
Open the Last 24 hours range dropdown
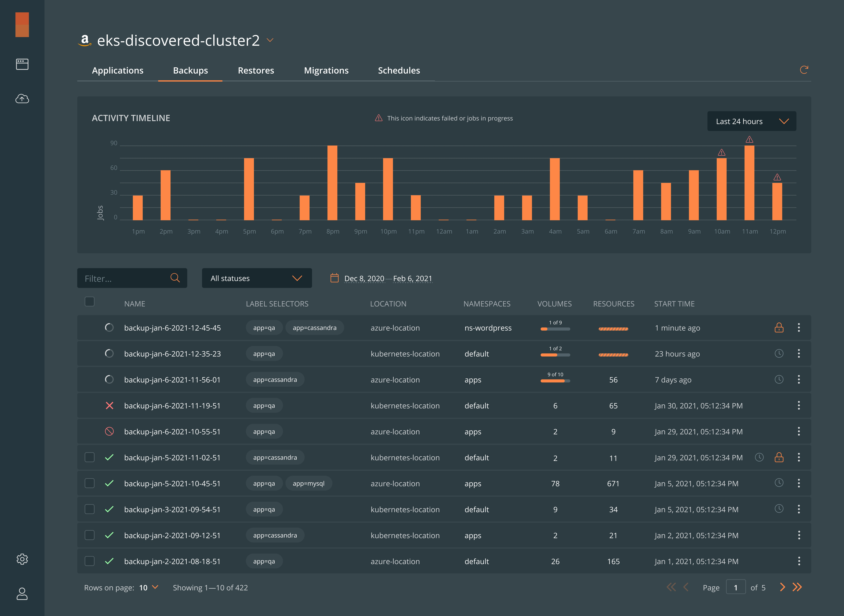click(x=751, y=121)
